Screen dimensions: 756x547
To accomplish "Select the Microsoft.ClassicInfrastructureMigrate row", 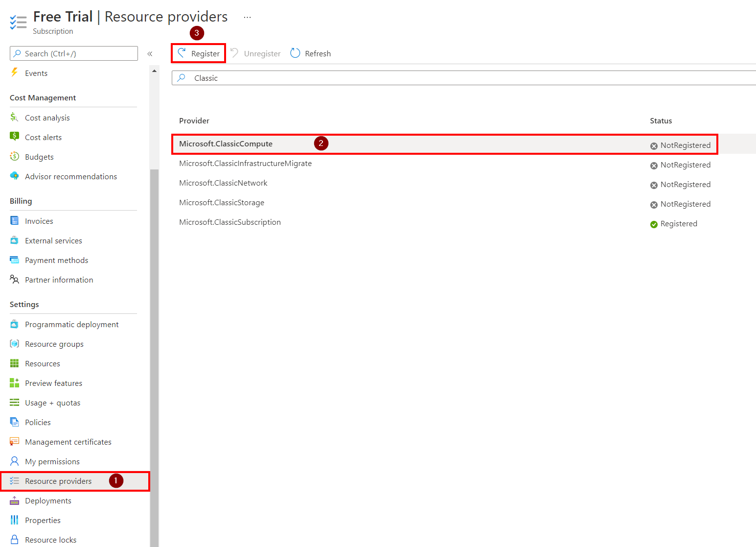I will point(463,164).
